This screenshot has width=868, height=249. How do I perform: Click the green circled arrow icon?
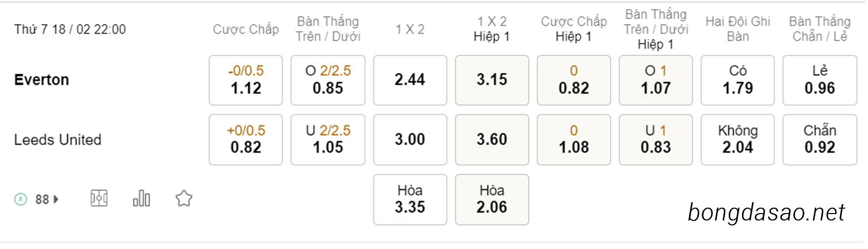[x=21, y=199]
